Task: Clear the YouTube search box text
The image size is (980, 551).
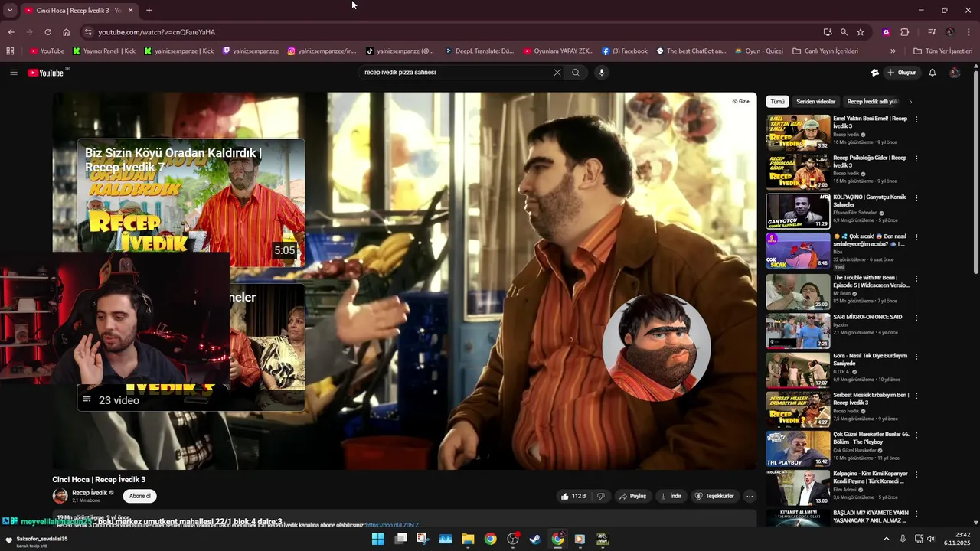Action: (557, 73)
